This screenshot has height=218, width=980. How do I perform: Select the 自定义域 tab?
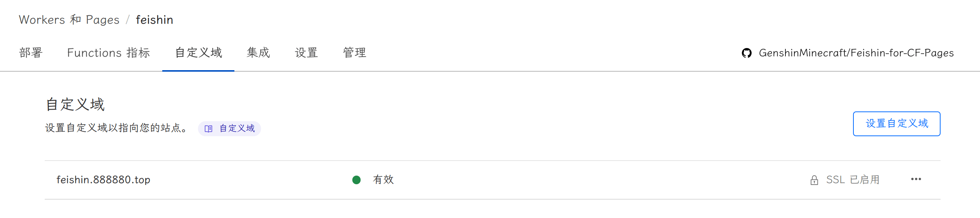pos(198,53)
